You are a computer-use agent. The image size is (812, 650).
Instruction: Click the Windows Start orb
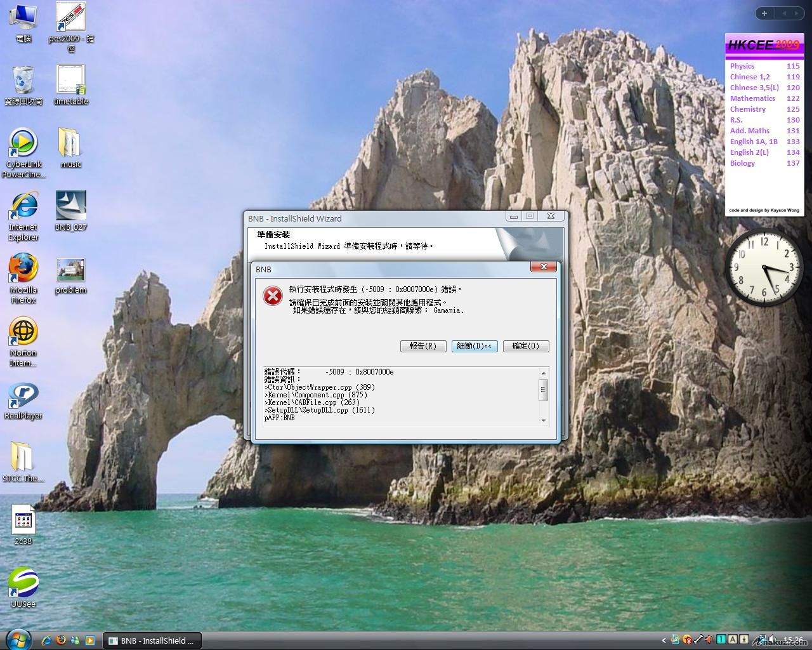click(17, 639)
